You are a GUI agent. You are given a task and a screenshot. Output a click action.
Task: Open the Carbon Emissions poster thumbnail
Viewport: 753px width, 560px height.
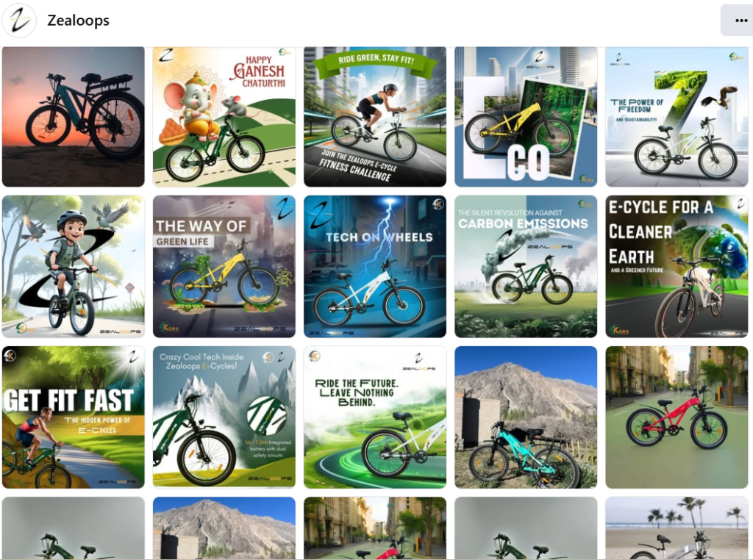click(526, 266)
